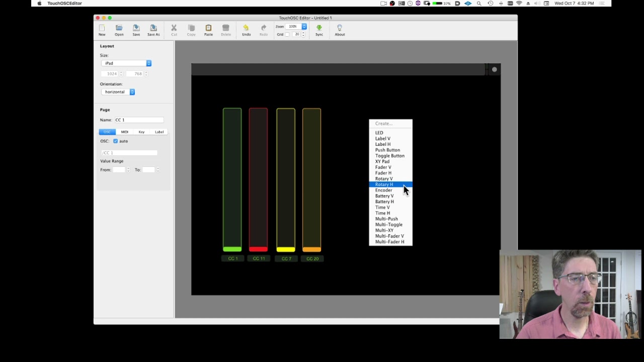Click the Wi-Fi status icon

click(519, 3)
